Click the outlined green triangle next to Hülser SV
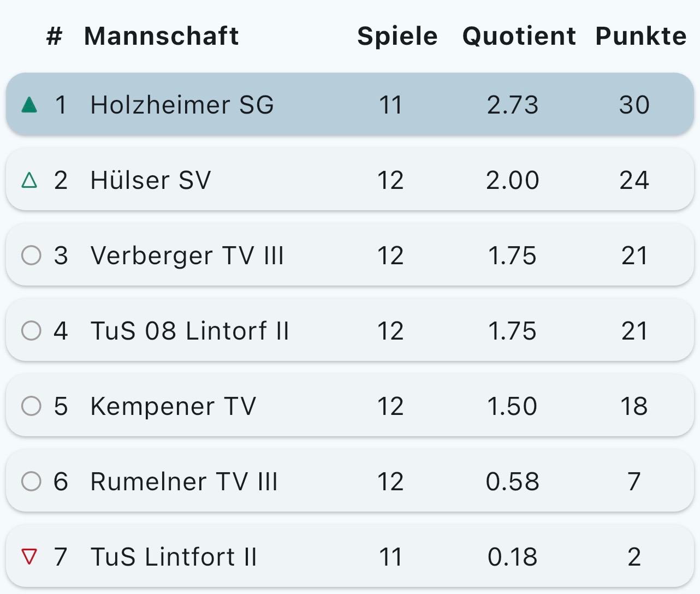Viewport: 700px width, 594px height. click(x=29, y=180)
